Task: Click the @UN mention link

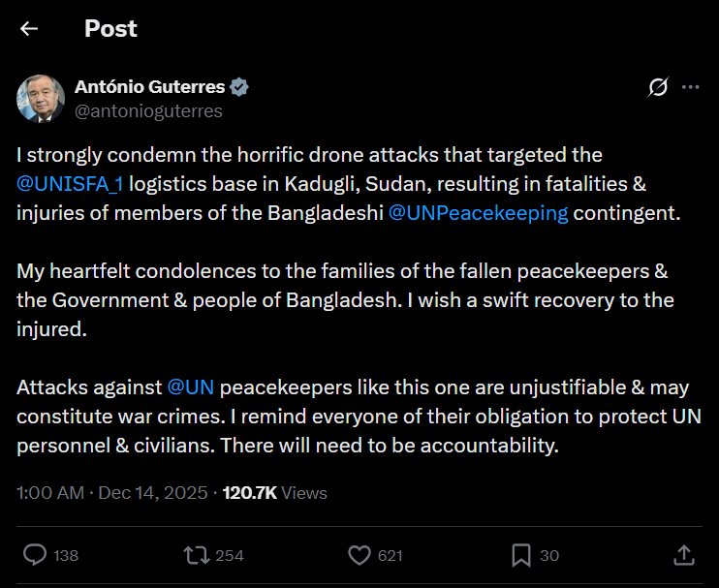Action: click(x=191, y=387)
